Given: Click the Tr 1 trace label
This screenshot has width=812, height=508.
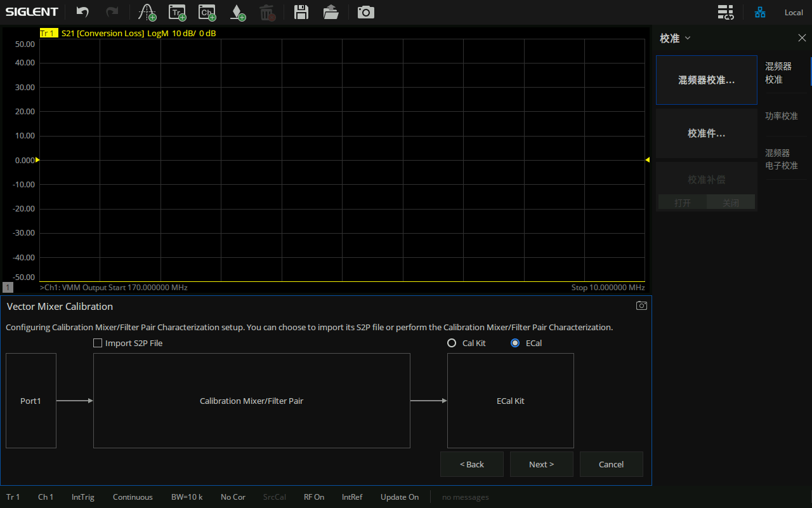Looking at the screenshot, I should (48, 33).
